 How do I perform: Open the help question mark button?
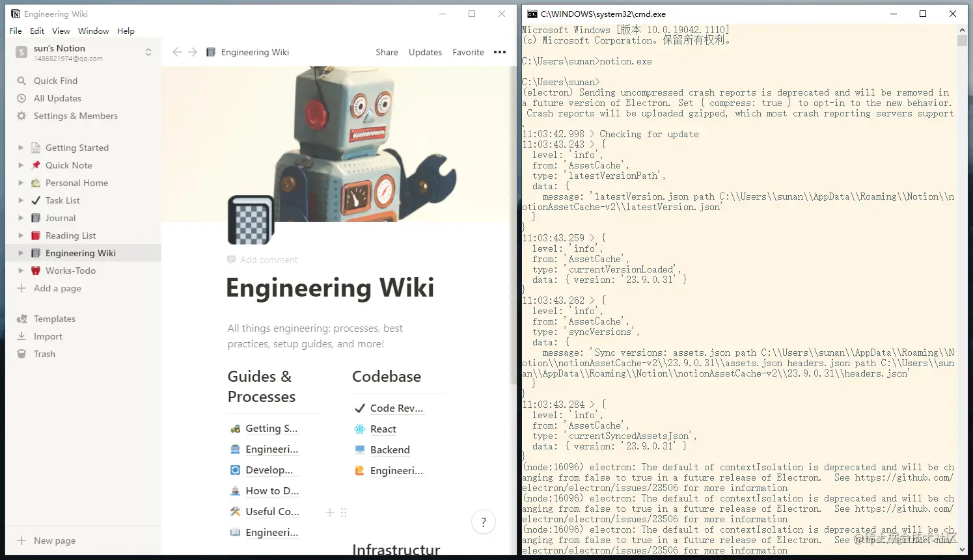tap(484, 522)
